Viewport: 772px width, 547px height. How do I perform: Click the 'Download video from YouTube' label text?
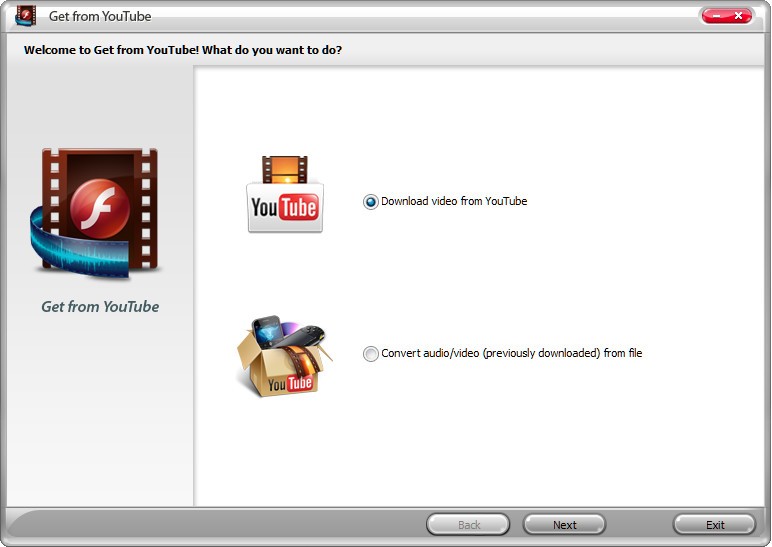tap(454, 201)
